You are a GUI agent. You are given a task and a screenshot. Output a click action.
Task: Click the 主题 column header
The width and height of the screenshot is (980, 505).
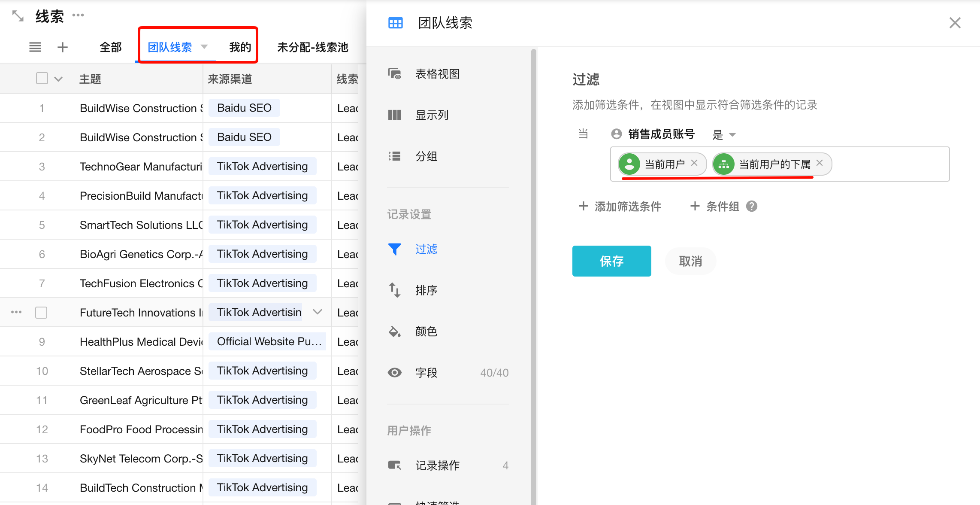(x=90, y=79)
